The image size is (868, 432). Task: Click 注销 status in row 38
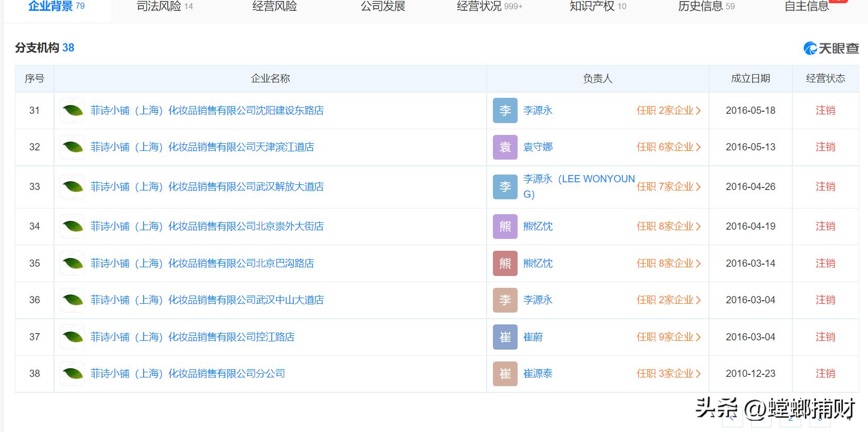click(x=825, y=374)
